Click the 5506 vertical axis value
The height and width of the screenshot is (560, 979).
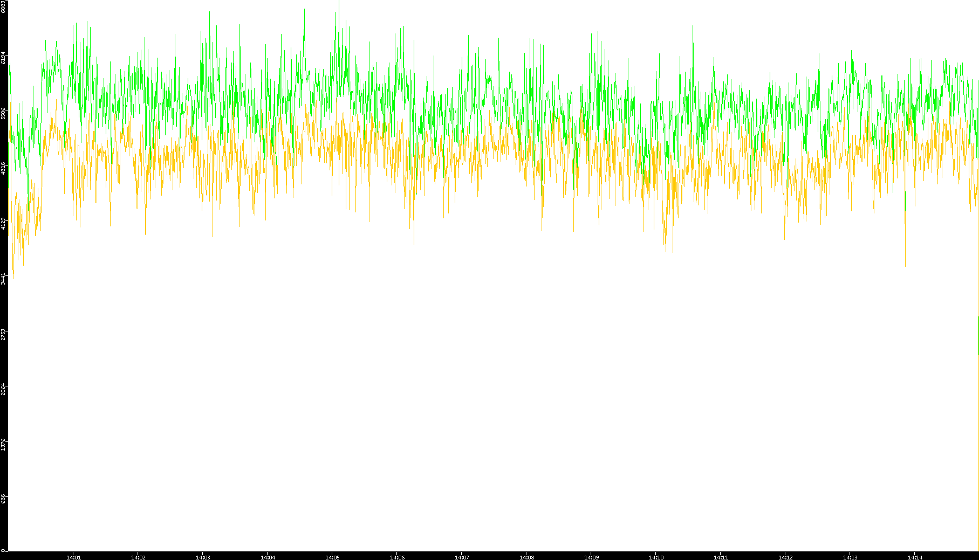click(4, 113)
